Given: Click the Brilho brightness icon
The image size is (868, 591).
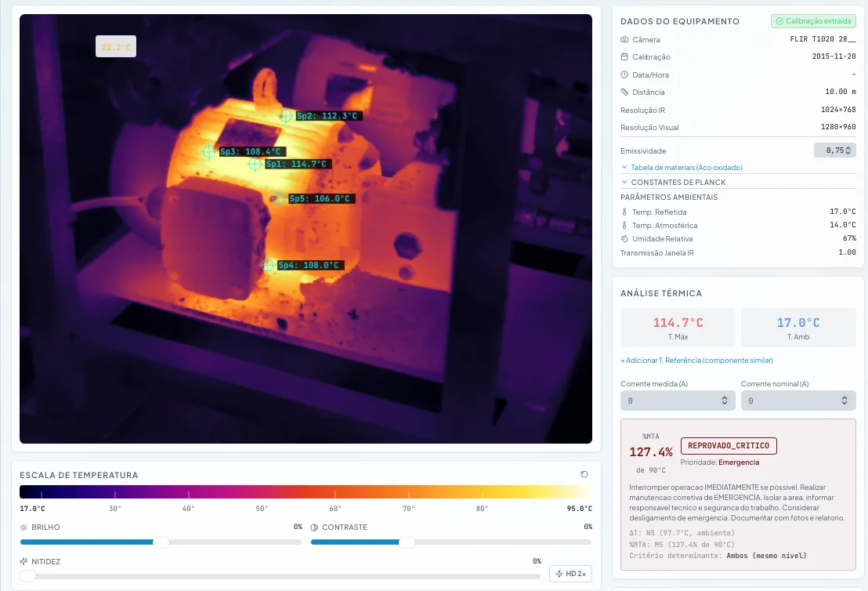Looking at the screenshot, I should click(x=24, y=528).
